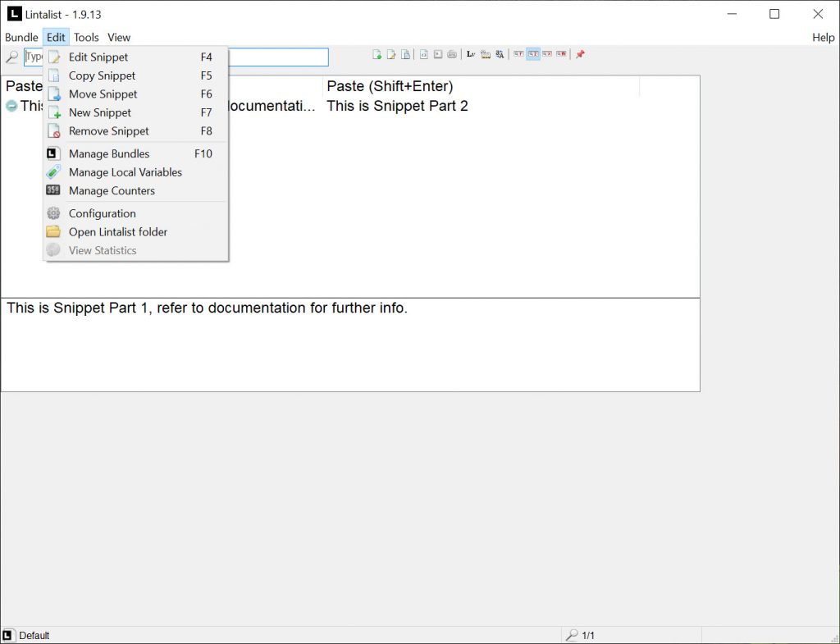The image size is (840, 644).
Task: Open the Help menu
Action: pyautogui.click(x=823, y=38)
